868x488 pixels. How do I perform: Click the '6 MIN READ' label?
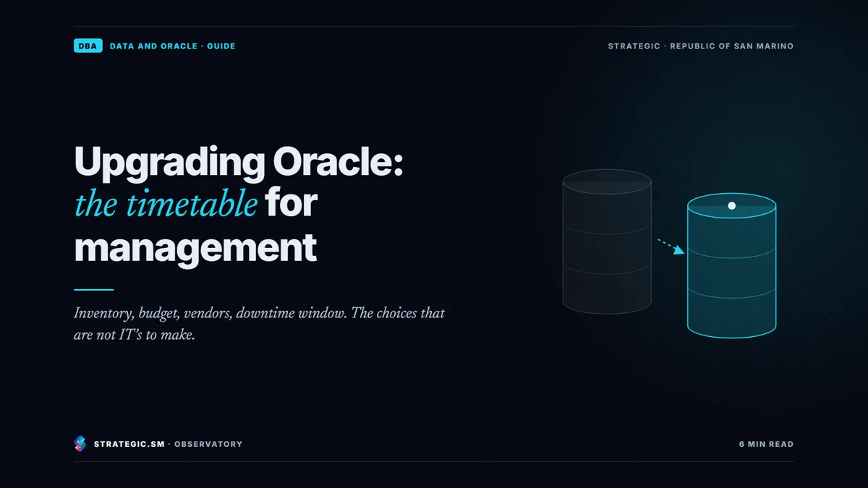click(766, 444)
